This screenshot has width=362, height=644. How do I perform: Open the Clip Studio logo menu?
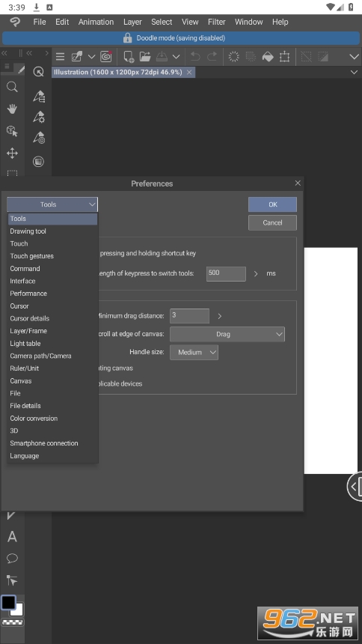pos(15,22)
